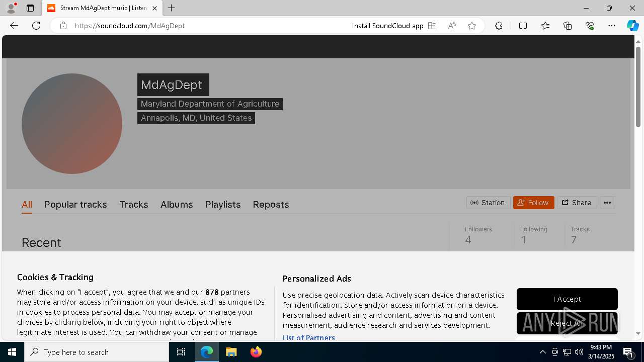
Task: Switch to the Popular tracks tab
Action: (75, 205)
